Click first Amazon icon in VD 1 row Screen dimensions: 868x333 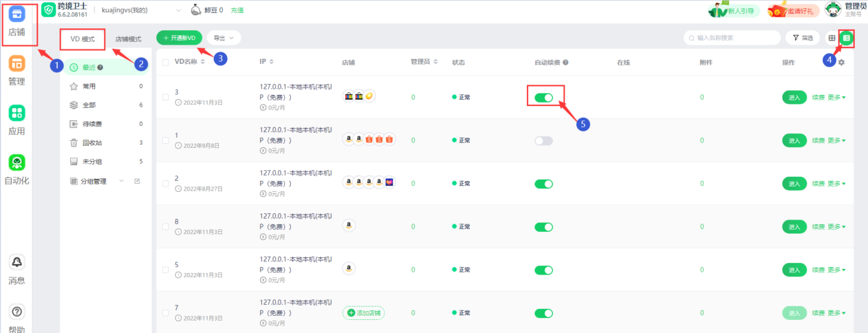[x=349, y=140]
